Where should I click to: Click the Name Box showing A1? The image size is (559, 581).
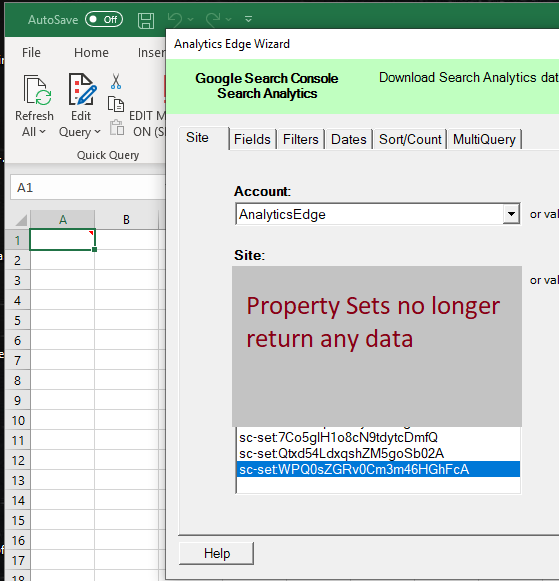click(x=87, y=187)
